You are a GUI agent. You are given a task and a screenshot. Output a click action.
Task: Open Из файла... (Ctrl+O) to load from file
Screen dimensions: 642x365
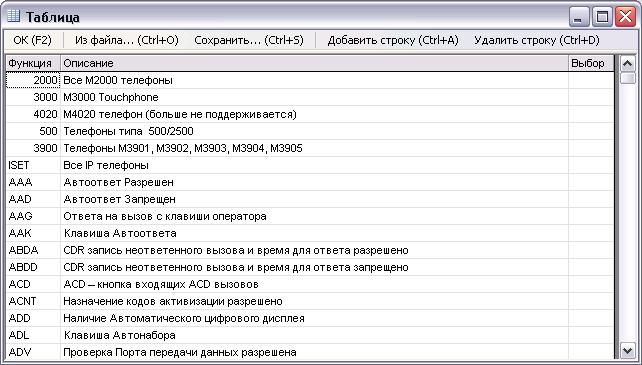tap(127, 40)
